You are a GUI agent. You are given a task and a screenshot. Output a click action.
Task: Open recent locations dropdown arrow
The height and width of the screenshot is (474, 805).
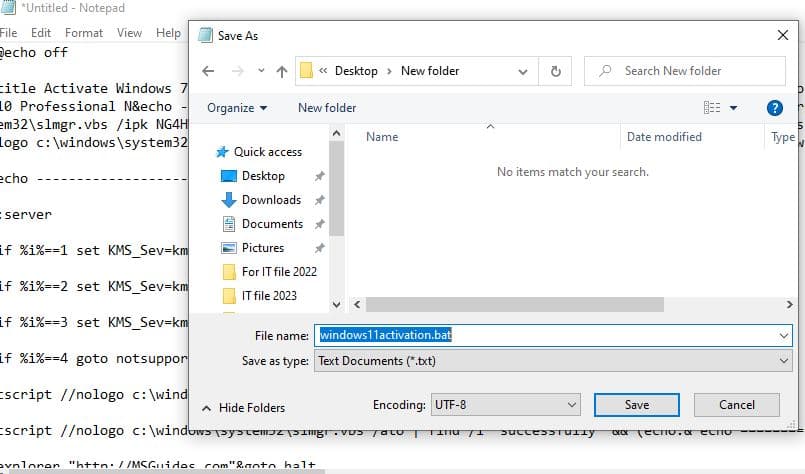261,71
